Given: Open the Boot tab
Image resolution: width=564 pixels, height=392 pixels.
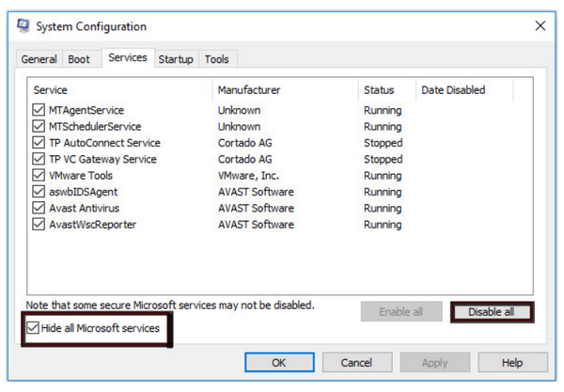Looking at the screenshot, I should tap(79, 59).
